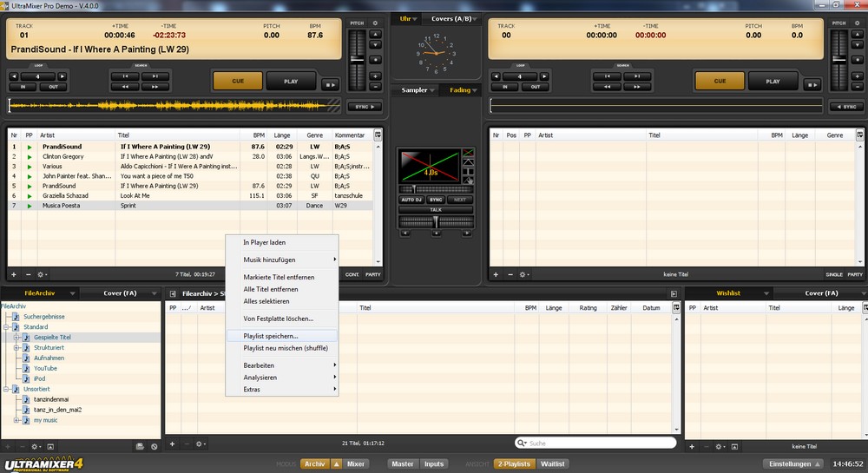Toggle right deck SYNC button
The width and height of the screenshot is (868, 473).
pyautogui.click(x=846, y=107)
